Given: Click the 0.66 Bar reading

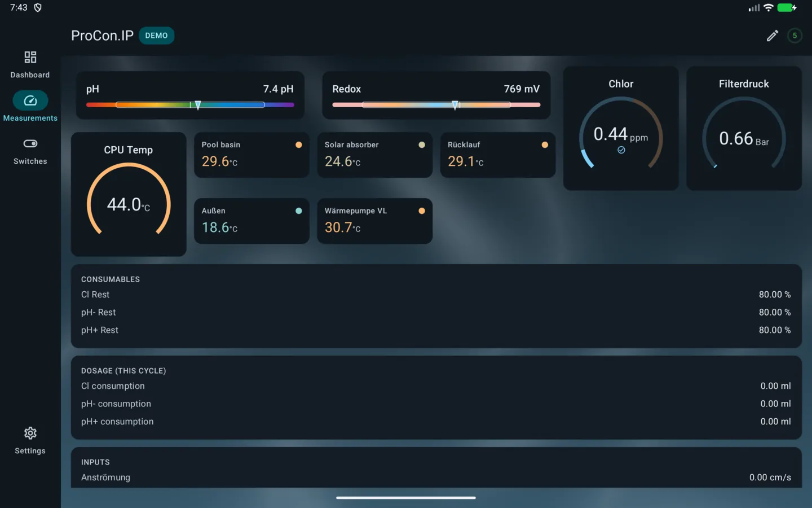Looking at the screenshot, I should click(744, 139).
